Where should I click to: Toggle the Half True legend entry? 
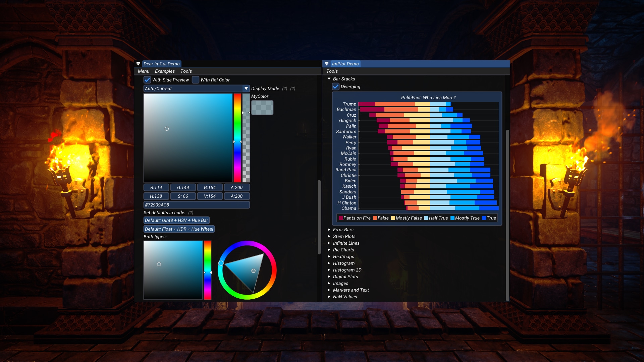tap(437, 218)
